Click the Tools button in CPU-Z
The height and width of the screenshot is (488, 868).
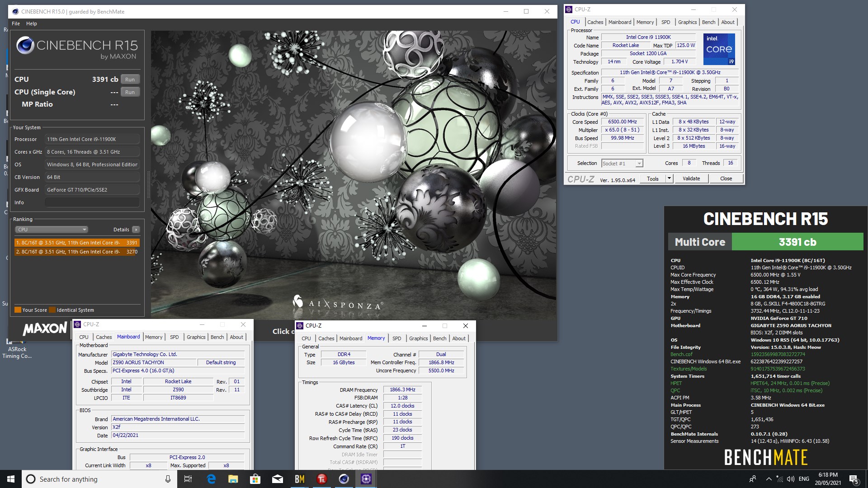pos(653,178)
